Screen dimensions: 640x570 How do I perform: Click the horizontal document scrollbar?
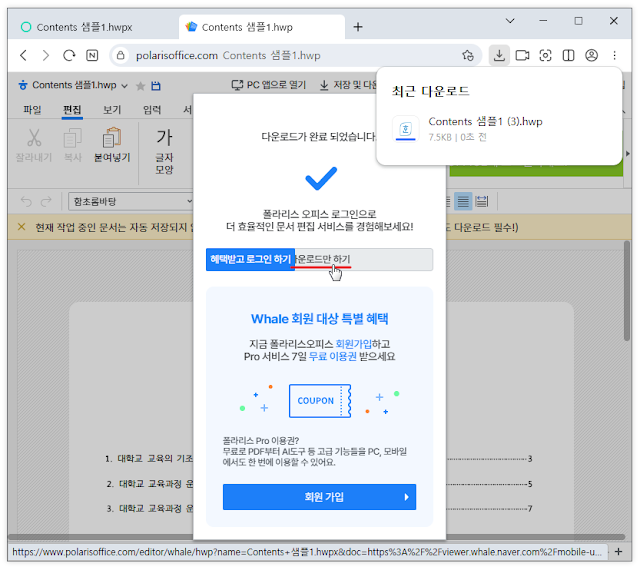[316, 537]
